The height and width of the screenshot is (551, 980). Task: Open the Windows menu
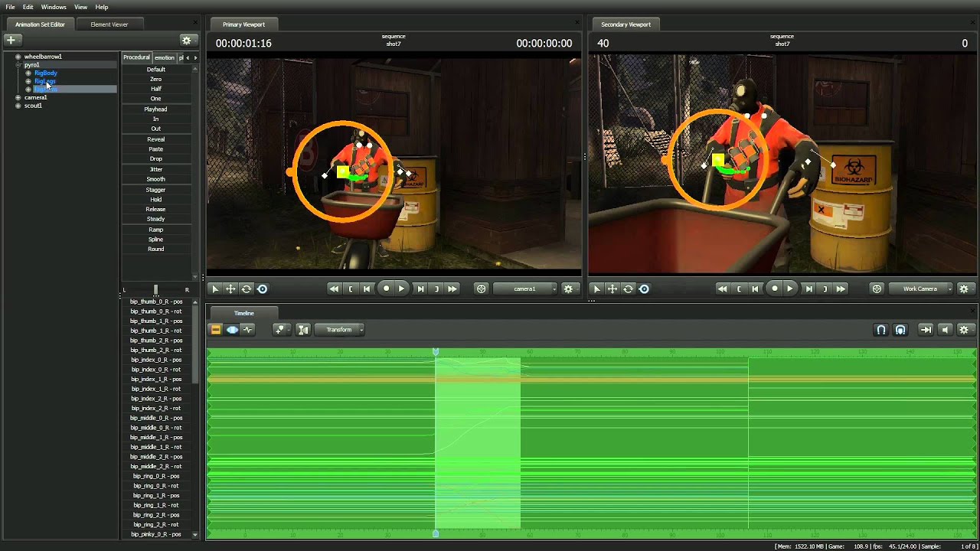54,7
